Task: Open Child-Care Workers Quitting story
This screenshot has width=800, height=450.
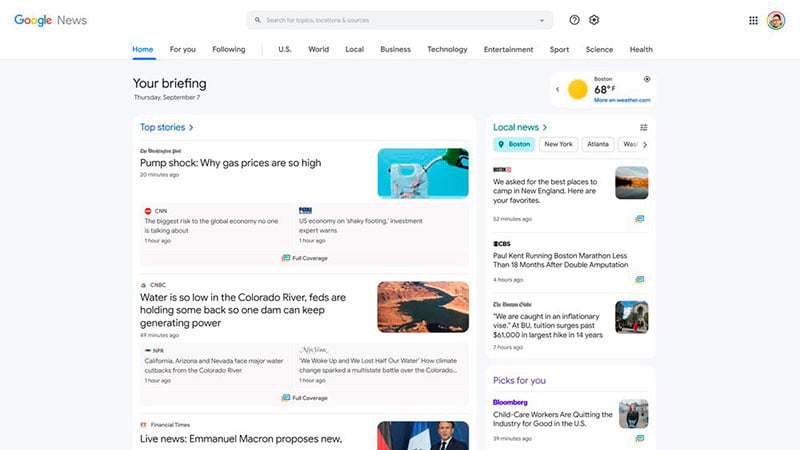Action: click(553, 419)
